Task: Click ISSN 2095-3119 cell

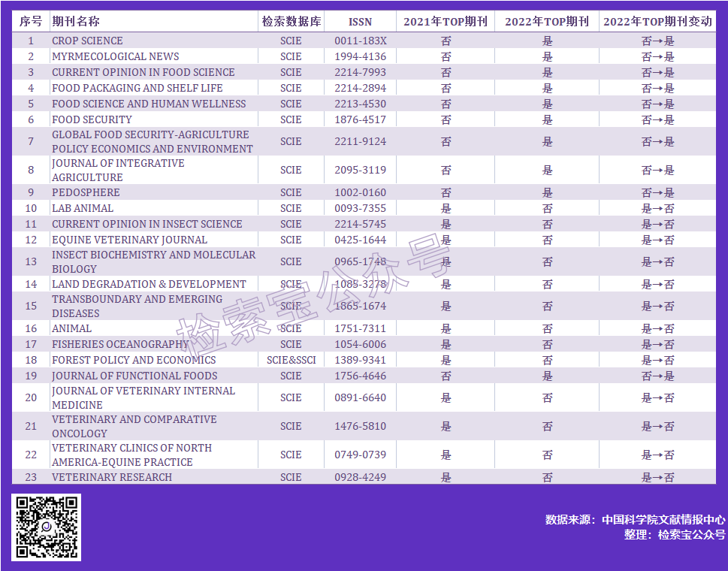Action: [x=360, y=171]
